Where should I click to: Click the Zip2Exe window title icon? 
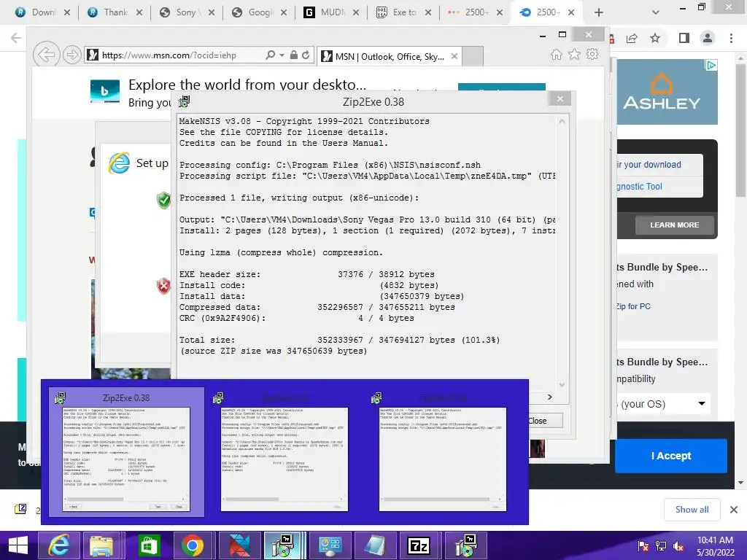(x=185, y=101)
